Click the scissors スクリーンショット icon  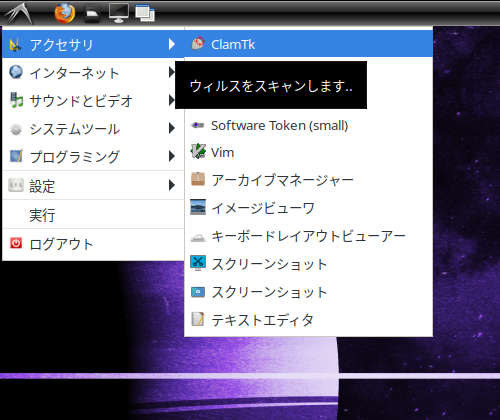pos(198,263)
